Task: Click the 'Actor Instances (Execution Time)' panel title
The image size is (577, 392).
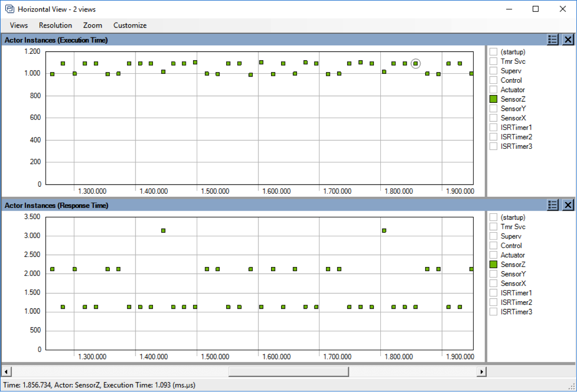Action: tap(56, 40)
